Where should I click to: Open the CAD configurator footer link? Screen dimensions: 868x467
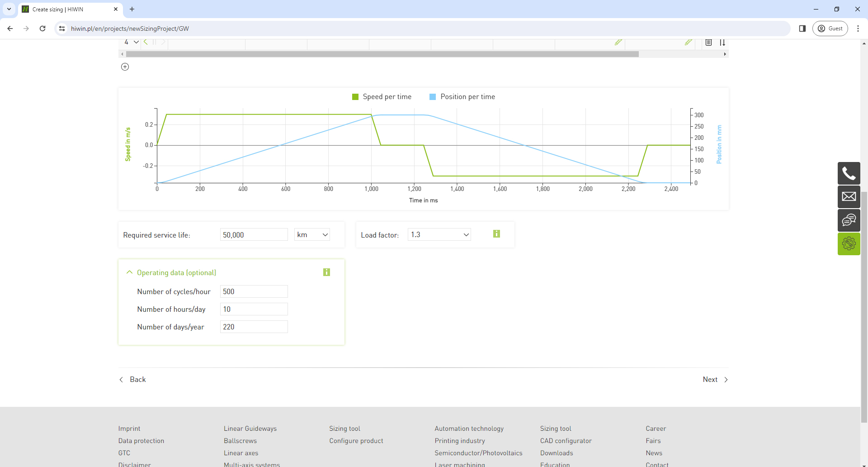[x=566, y=441]
